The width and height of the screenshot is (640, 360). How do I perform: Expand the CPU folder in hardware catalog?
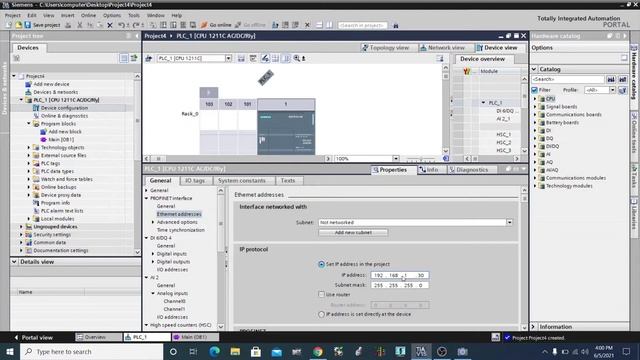point(535,99)
